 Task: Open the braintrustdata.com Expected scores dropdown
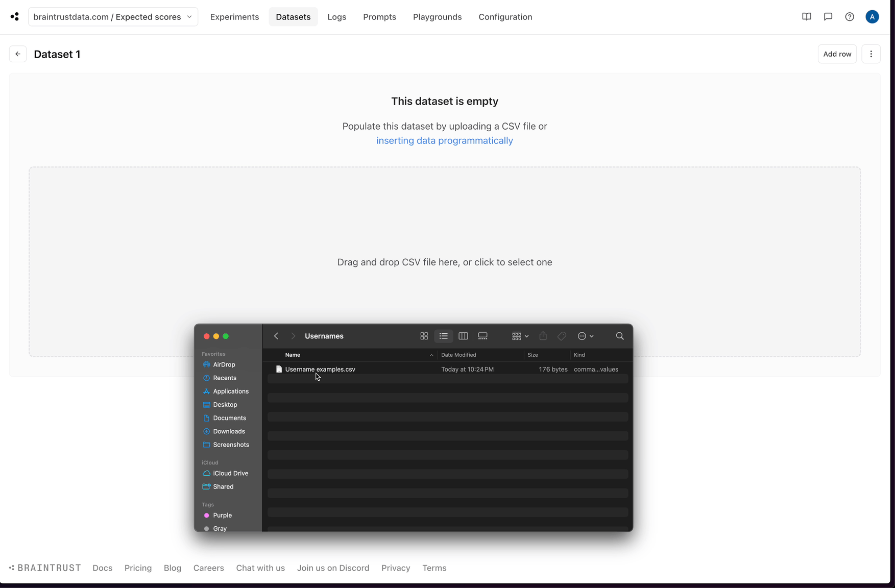pyautogui.click(x=112, y=16)
